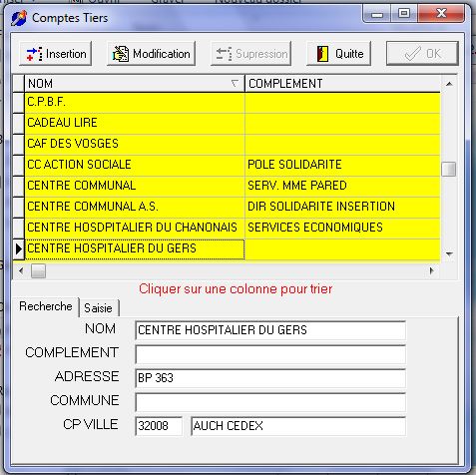Click the postal code field 32008
This screenshot has height=475, width=476.
pyautogui.click(x=159, y=426)
